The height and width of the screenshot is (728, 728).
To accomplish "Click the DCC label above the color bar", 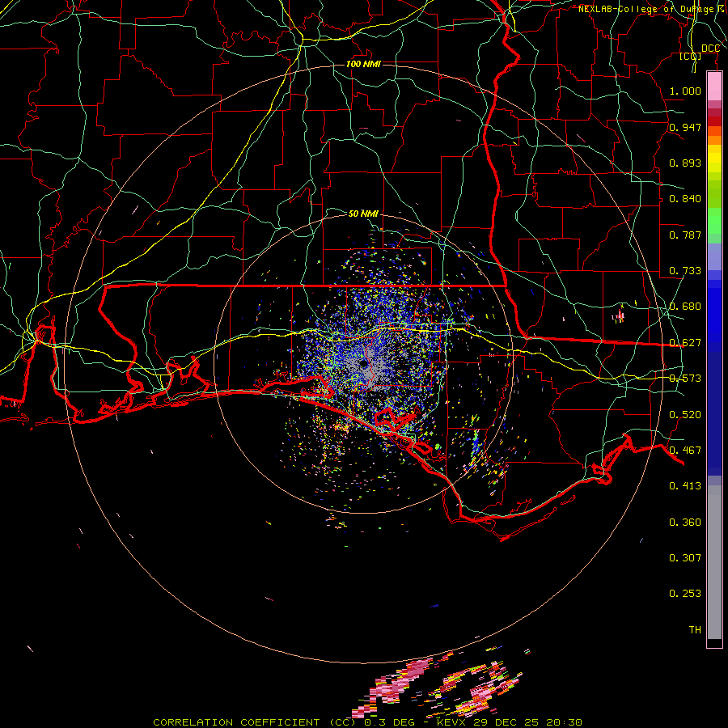I will pos(710,49).
